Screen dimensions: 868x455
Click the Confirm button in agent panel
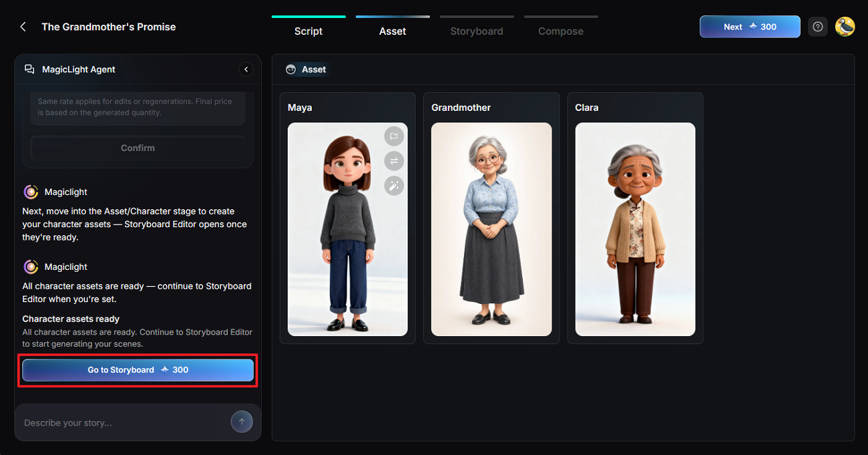pyautogui.click(x=138, y=148)
